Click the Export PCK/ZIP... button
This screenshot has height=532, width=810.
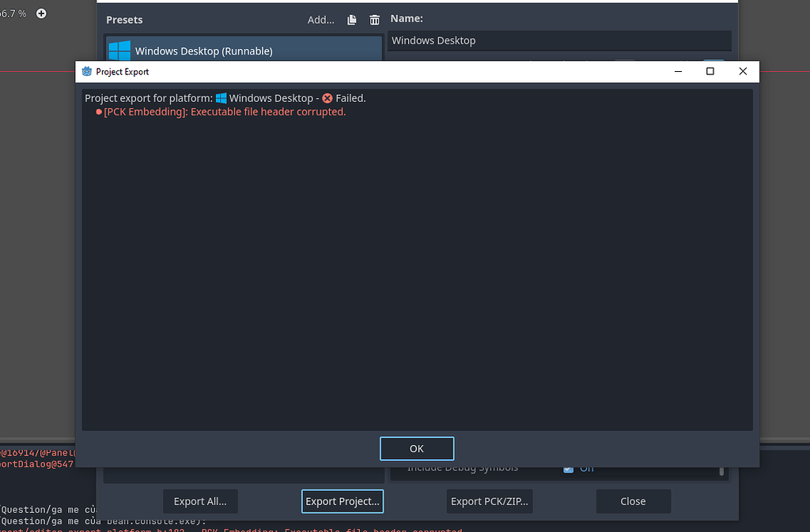click(x=489, y=501)
